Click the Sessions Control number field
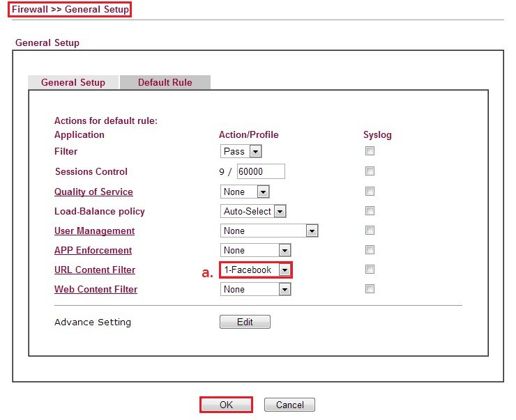This screenshot has height=420, width=516. 261,171
